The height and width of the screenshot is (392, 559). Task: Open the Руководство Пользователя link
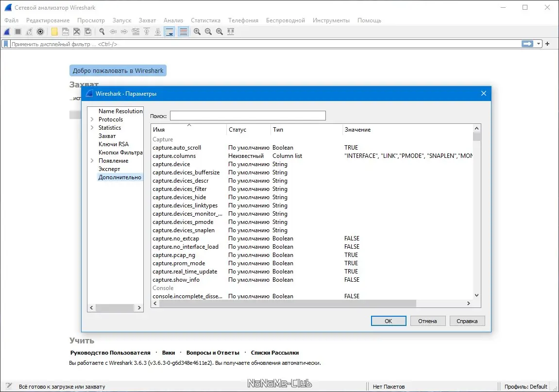click(x=110, y=353)
